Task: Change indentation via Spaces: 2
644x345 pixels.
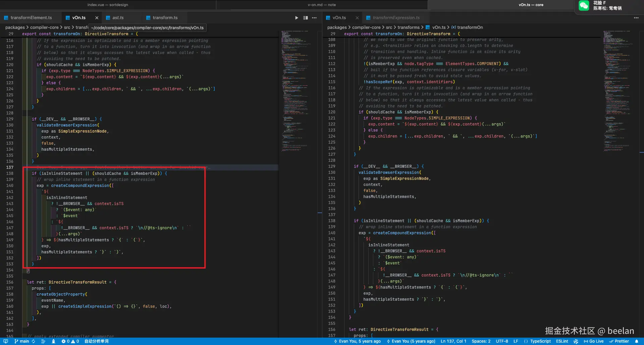Action: [481, 341]
